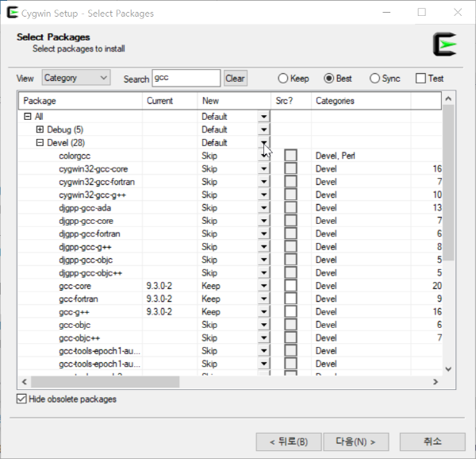Viewport: 476px width, 459px height.
Task: Select the cygwin32-gcc-g++ package name
Action: (92, 195)
